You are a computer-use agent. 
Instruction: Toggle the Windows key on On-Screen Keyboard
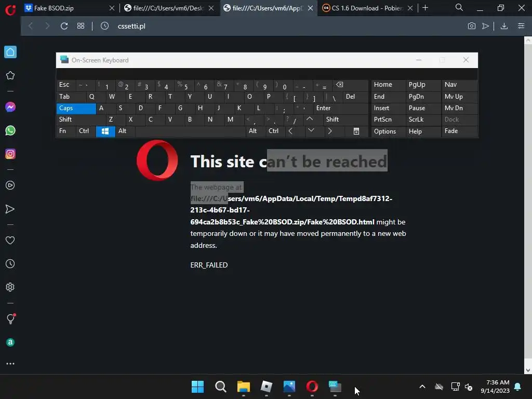click(x=105, y=131)
